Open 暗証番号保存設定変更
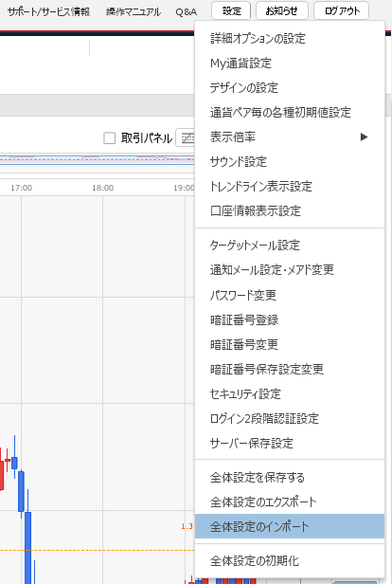The height and width of the screenshot is (584, 392). point(290,369)
